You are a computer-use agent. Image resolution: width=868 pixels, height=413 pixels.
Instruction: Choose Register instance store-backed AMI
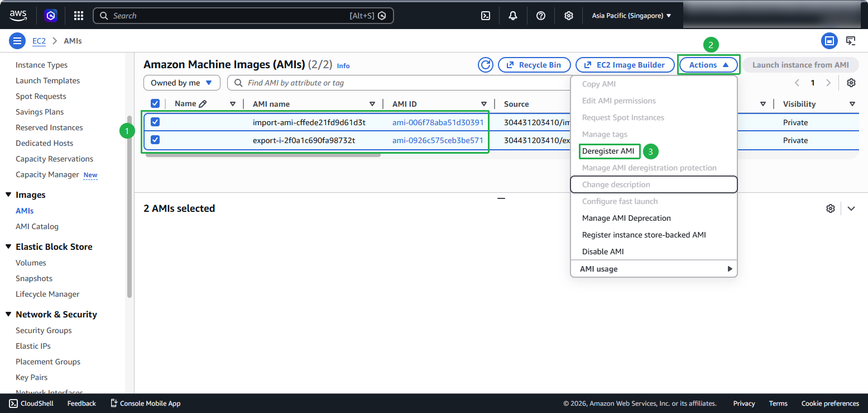(x=644, y=235)
